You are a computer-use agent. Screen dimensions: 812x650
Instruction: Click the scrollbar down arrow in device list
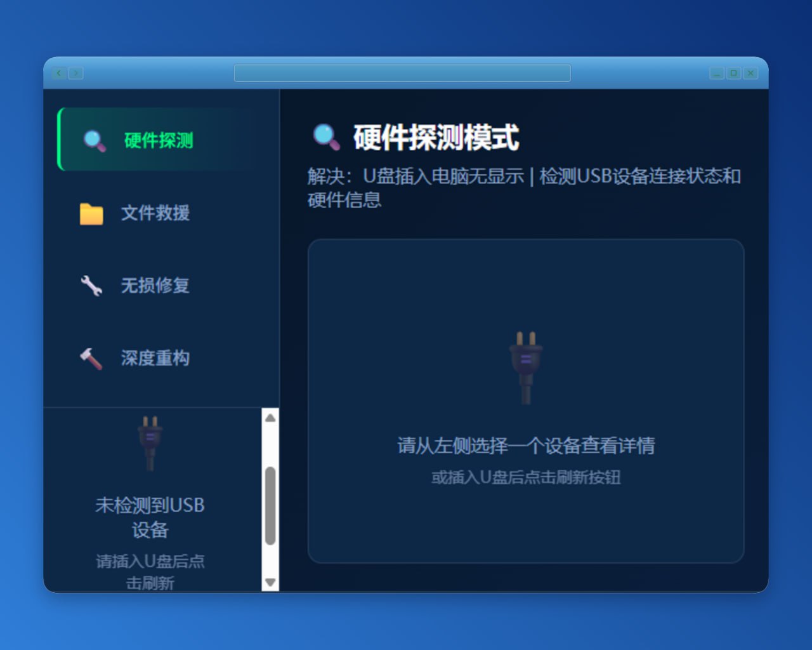[x=270, y=582]
